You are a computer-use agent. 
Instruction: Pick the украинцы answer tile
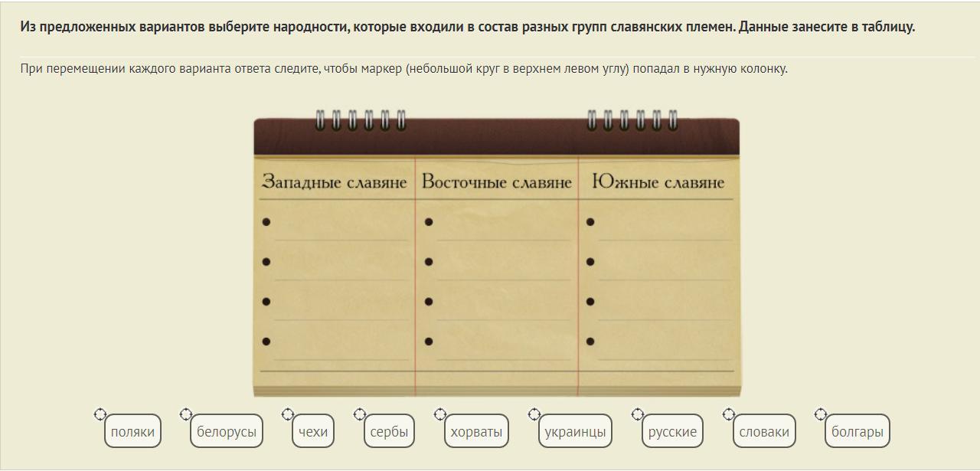[x=575, y=432]
